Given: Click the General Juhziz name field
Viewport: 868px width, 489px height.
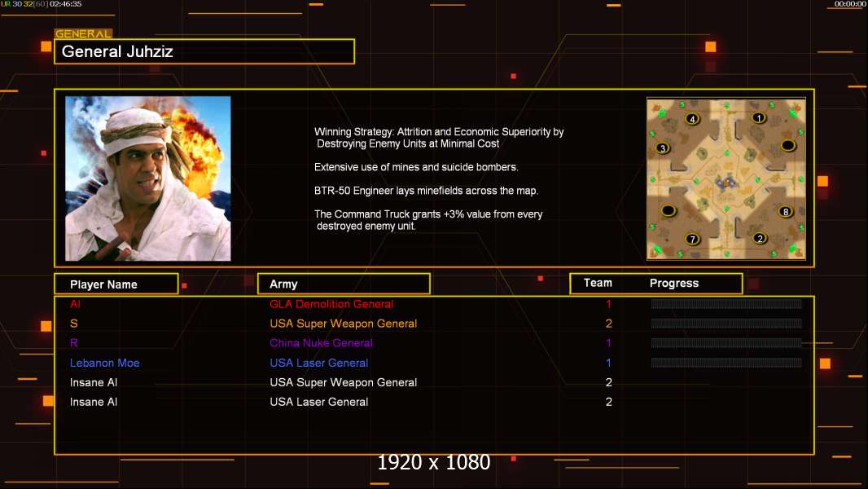Looking at the screenshot, I should [x=204, y=51].
